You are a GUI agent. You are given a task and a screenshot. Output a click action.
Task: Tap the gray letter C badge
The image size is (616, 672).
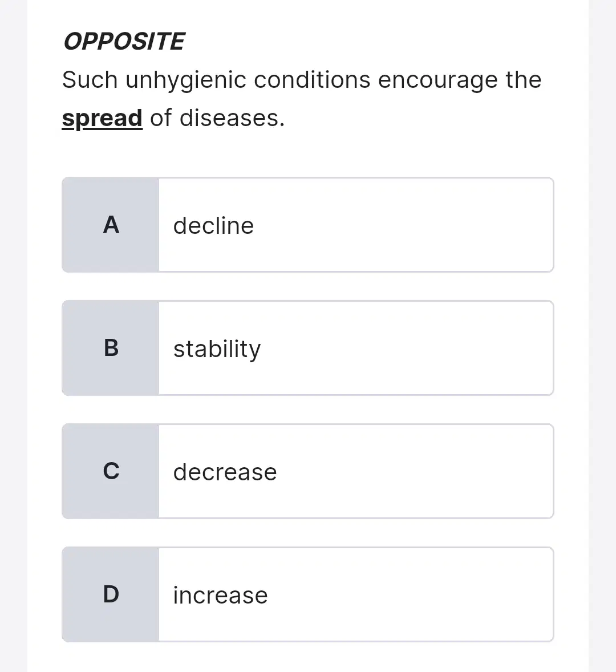tap(111, 471)
